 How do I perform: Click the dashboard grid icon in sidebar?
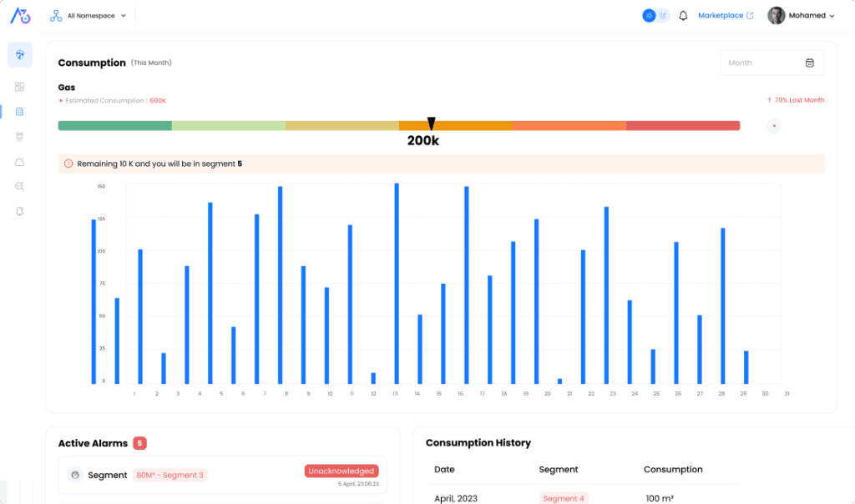(x=20, y=87)
